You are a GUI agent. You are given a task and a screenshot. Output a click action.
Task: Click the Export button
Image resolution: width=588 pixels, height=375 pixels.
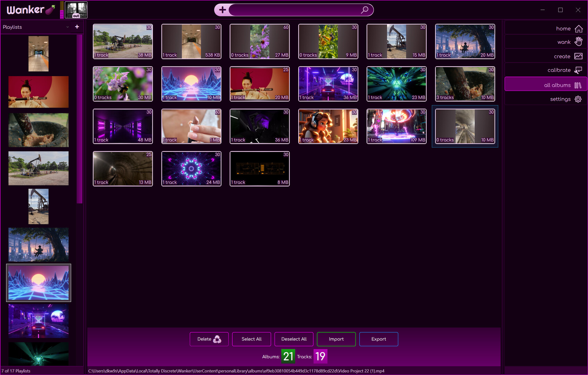pos(378,339)
